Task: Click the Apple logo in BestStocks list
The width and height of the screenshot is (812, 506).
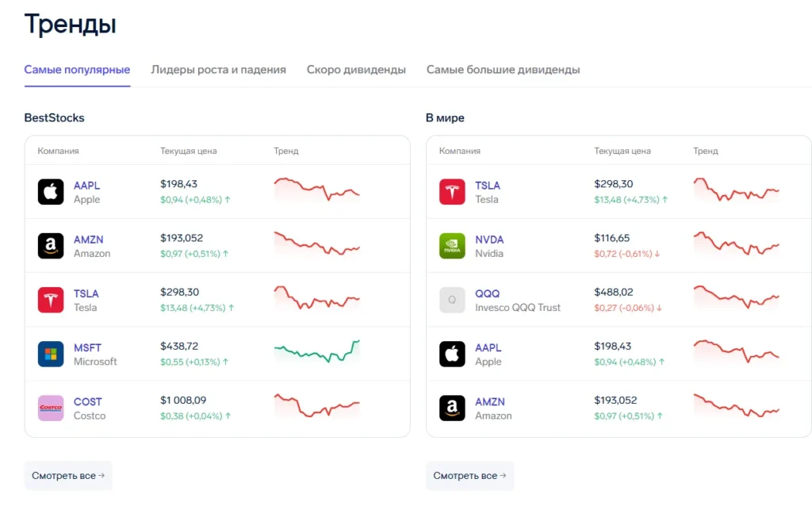Action: pyautogui.click(x=50, y=190)
